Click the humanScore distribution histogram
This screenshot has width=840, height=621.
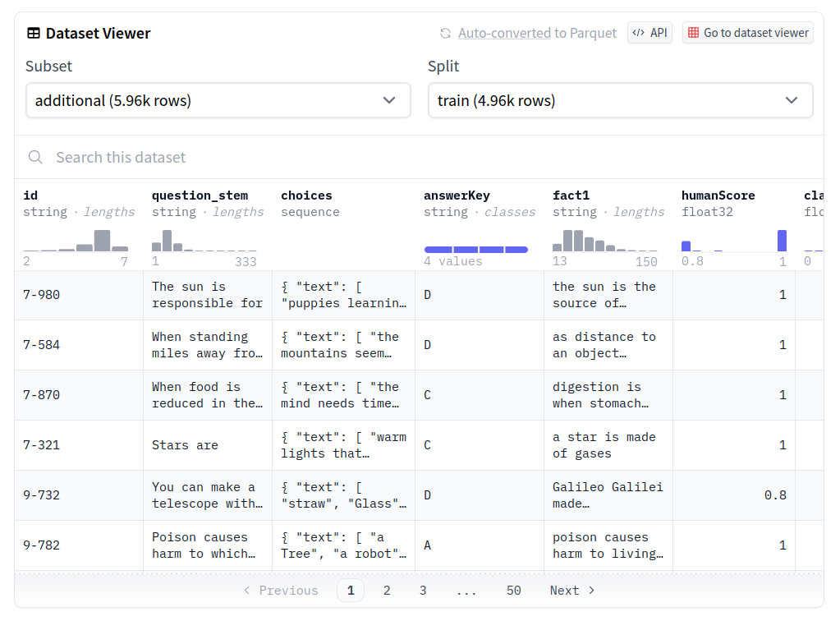[x=733, y=241]
